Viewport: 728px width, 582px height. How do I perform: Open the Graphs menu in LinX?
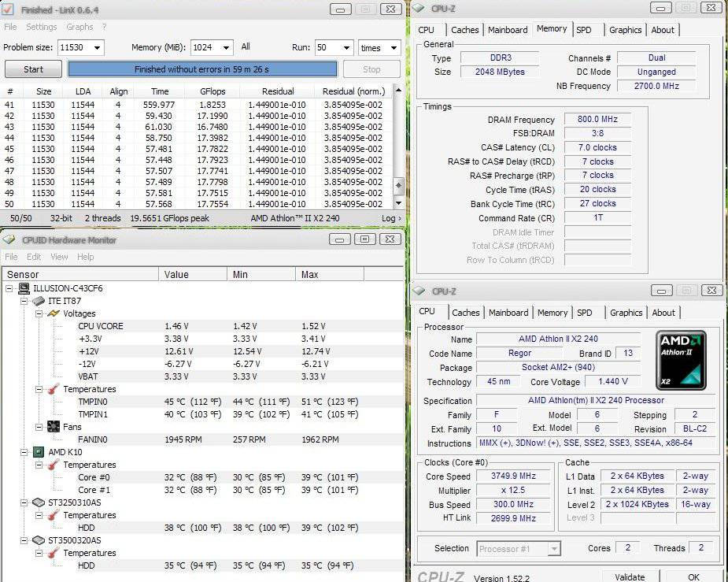tap(79, 27)
